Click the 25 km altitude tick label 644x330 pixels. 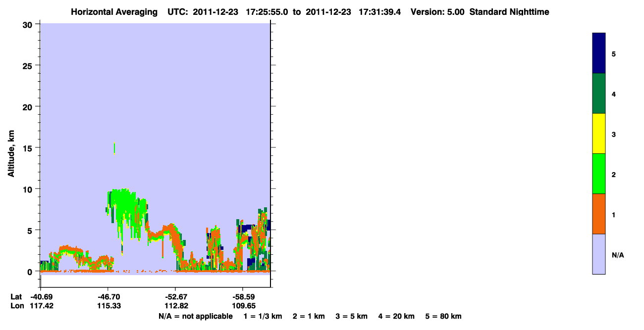[29, 65]
